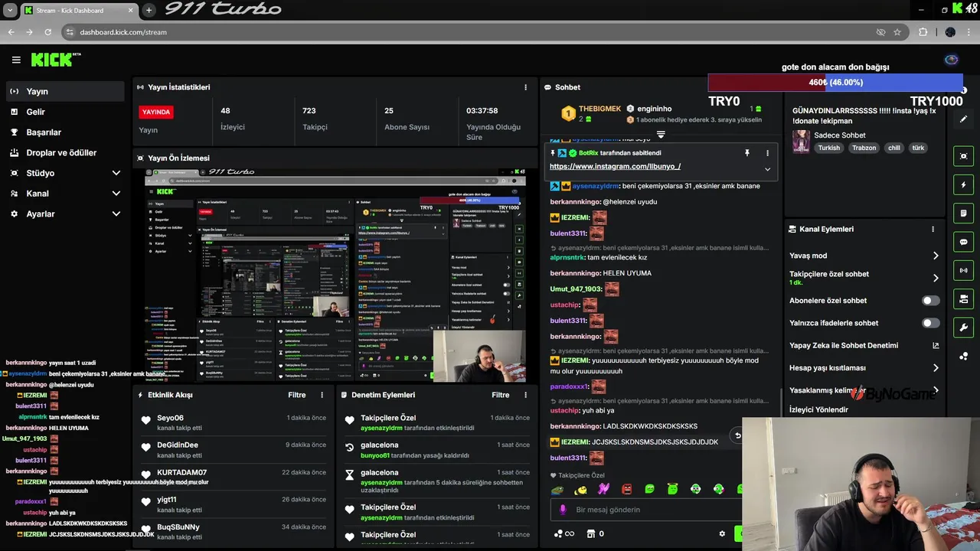This screenshot has width=980, height=551.
Task: Open Etkinlik Akışı three-dot menu
Action: coord(322,395)
